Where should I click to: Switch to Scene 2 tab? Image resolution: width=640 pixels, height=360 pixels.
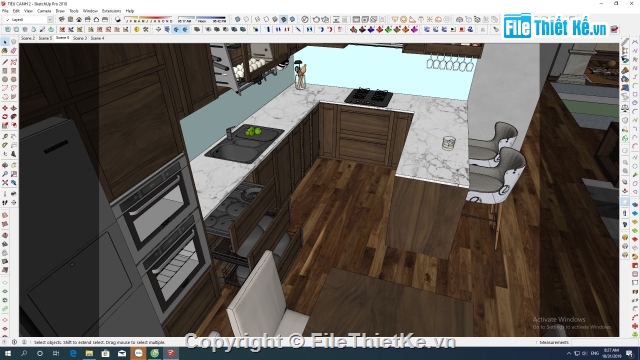[28, 38]
